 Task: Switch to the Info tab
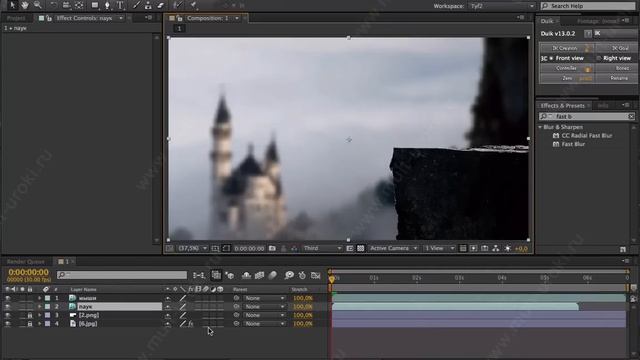point(603,106)
